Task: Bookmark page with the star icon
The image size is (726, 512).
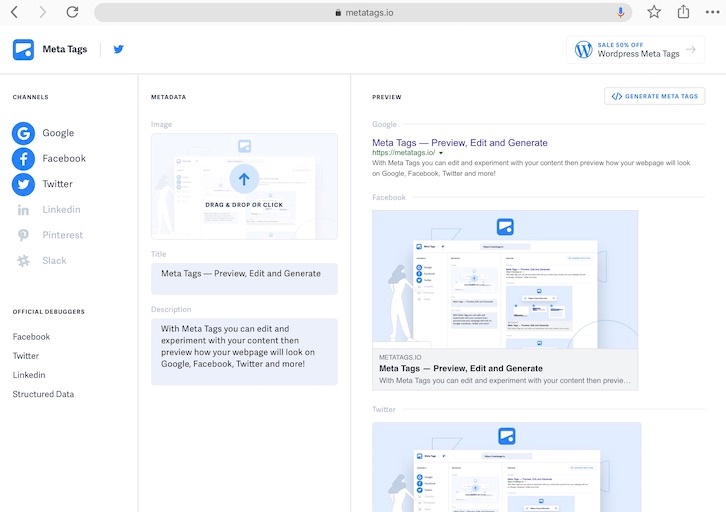Action: click(x=654, y=12)
